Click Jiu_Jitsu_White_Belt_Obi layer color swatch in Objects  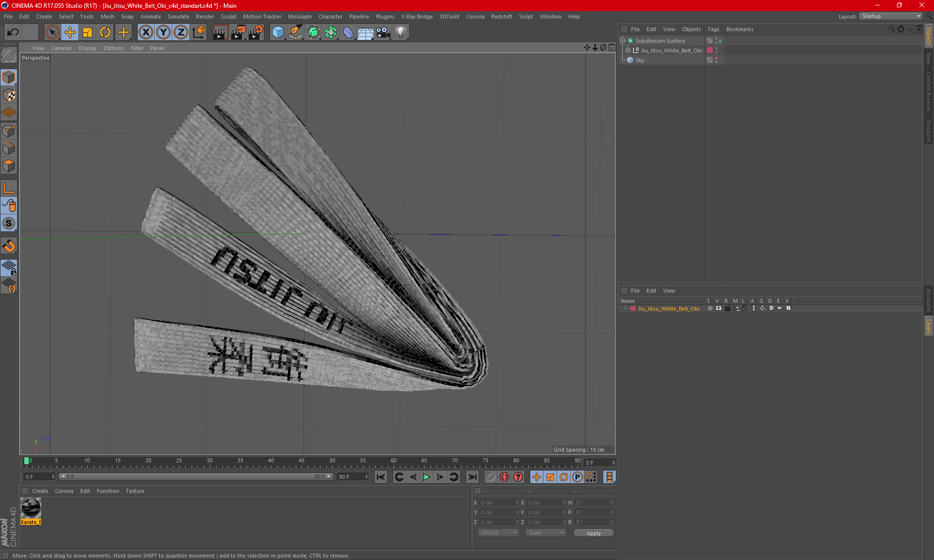pos(710,51)
